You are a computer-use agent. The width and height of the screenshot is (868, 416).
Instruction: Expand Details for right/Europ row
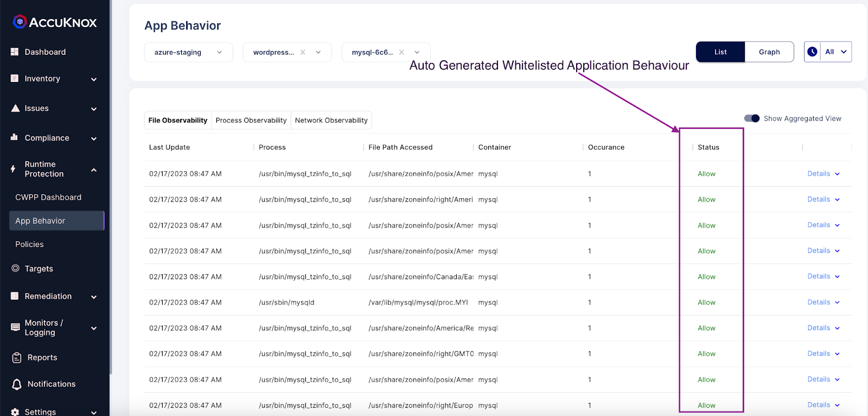pos(824,405)
